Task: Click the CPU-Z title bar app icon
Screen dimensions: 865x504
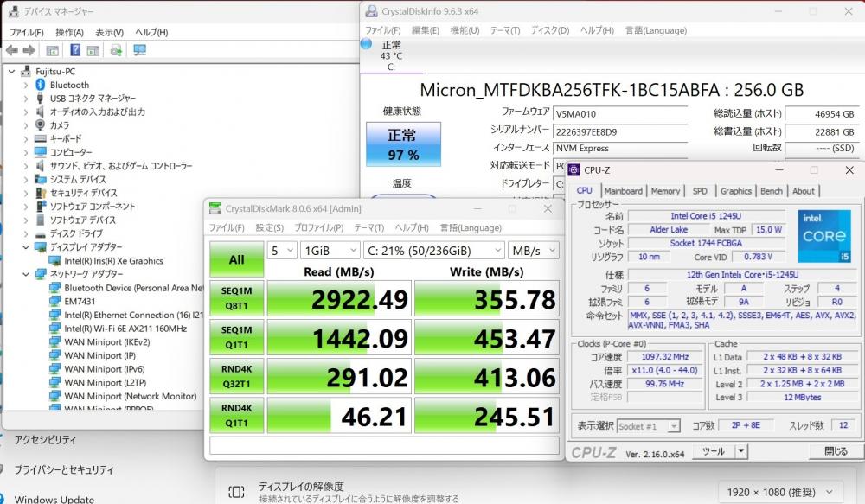Action: coord(574,169)
